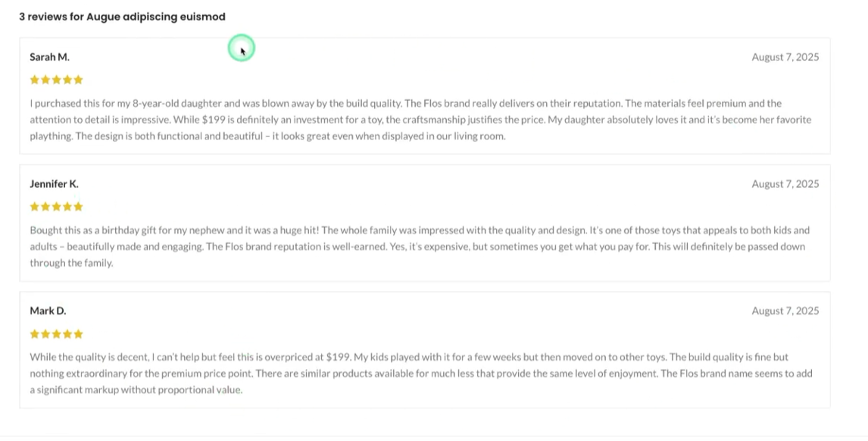Viewport: 868px width, 441px height.
Task: Click reviewer name Sarah M.
Action: click(49, 57)
